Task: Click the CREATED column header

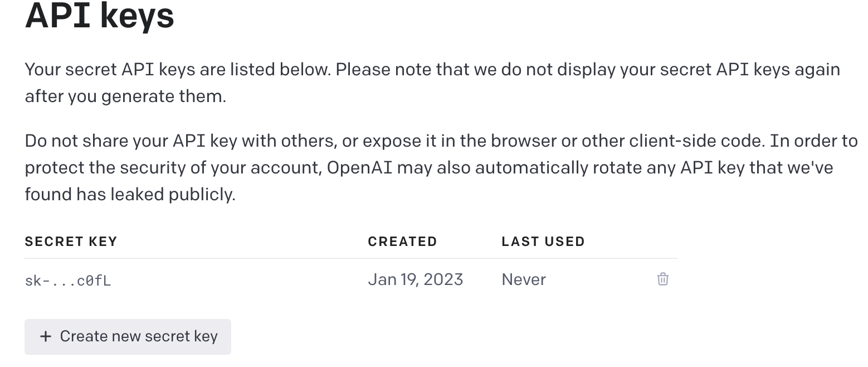Action: (402, 242)
